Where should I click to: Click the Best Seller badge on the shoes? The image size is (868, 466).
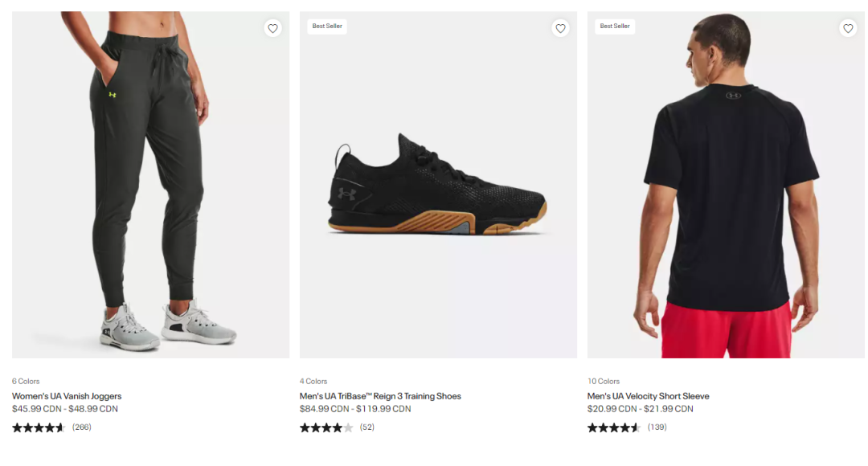[x=327, y=27]
